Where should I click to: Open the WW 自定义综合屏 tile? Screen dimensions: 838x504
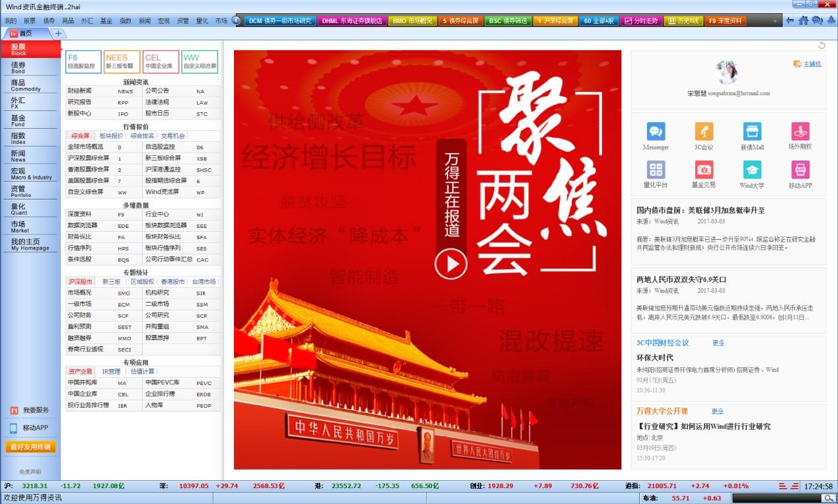[200, 62]
